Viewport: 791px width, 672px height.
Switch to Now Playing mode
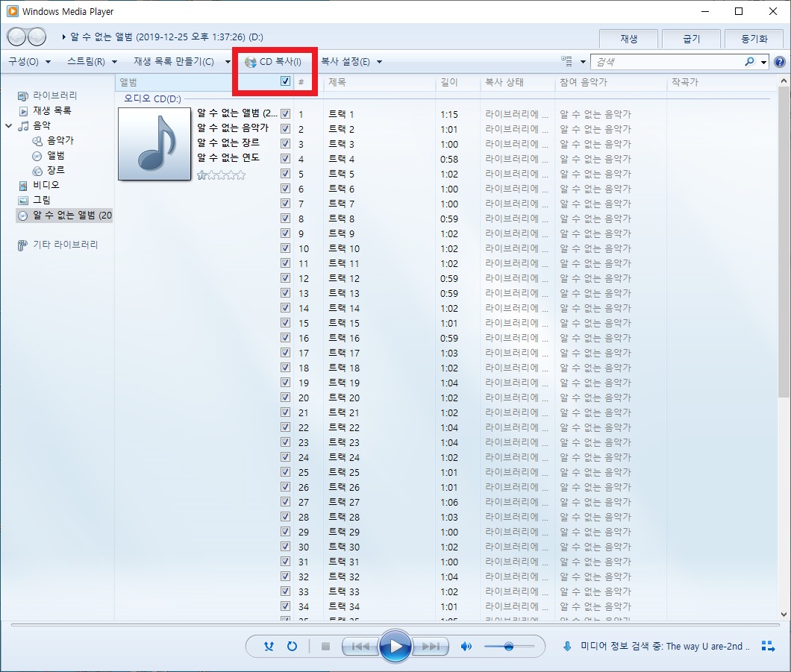pos(768,646)
